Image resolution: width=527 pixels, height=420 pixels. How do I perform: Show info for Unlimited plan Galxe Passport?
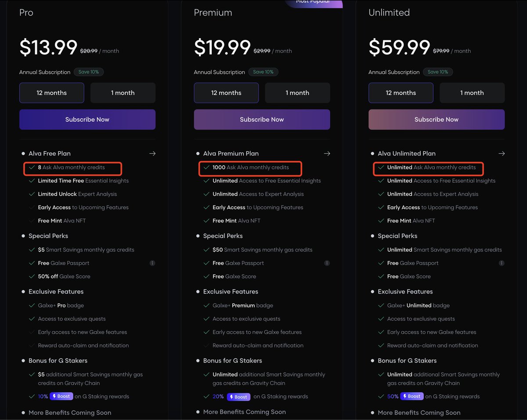502,263
